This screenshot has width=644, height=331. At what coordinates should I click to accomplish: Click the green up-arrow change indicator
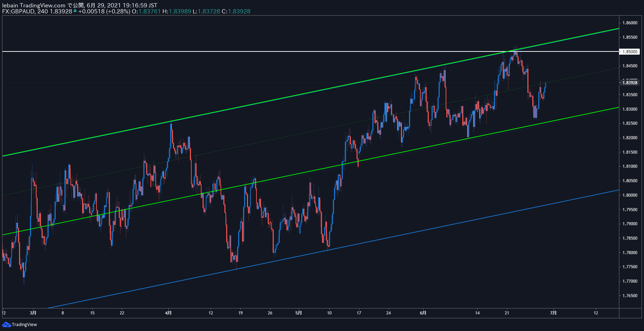[75, 11]
